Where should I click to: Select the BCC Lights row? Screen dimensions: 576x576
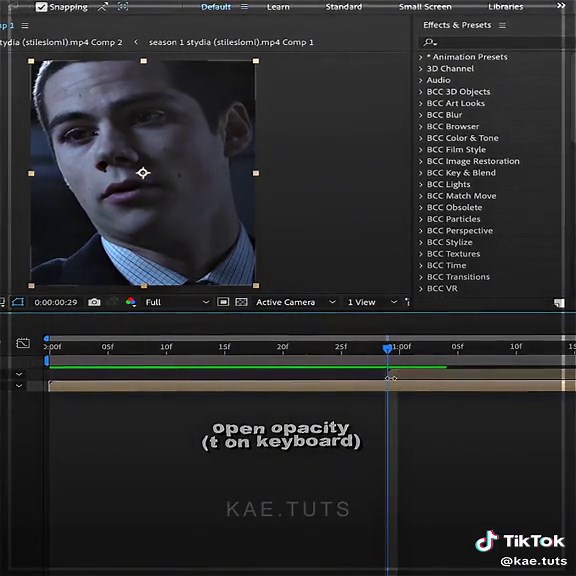(x=444, y=184)
